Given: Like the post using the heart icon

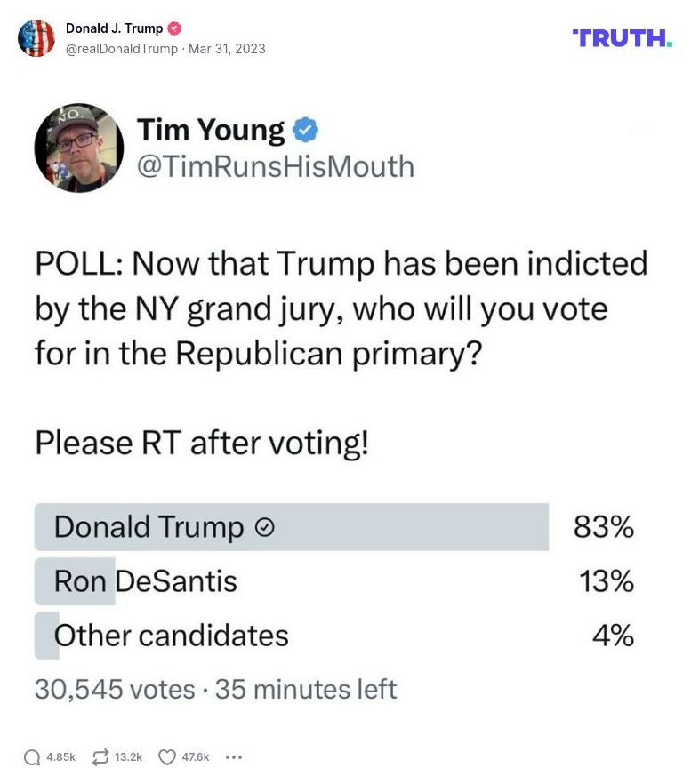Looking at the screenshot, I should [x=165, y=756].
